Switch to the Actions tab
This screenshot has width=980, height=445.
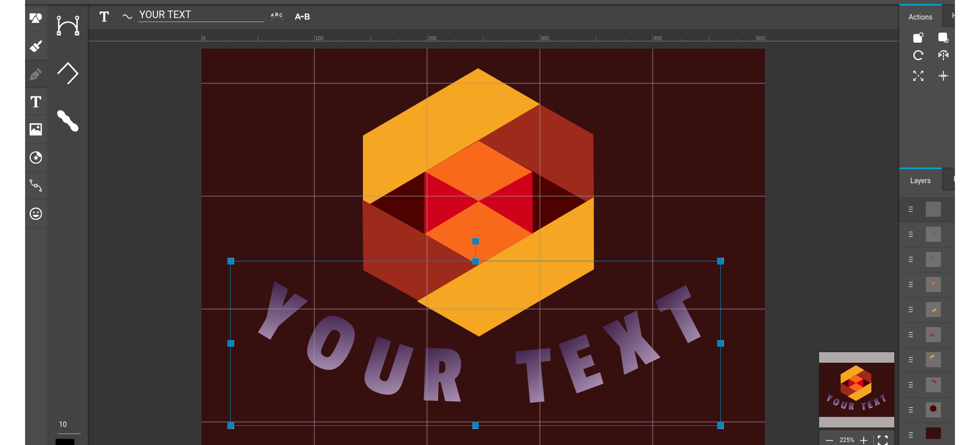[x=920, y=17]
